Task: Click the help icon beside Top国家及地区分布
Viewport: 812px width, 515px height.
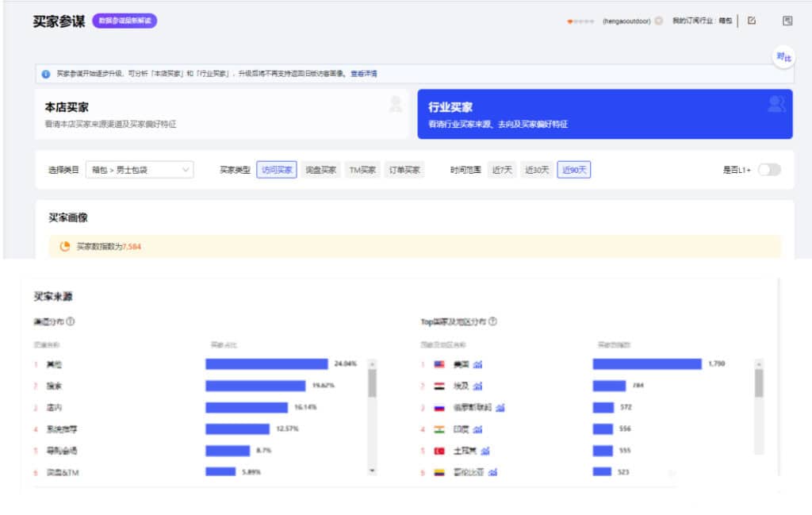Action: (492, 321)
